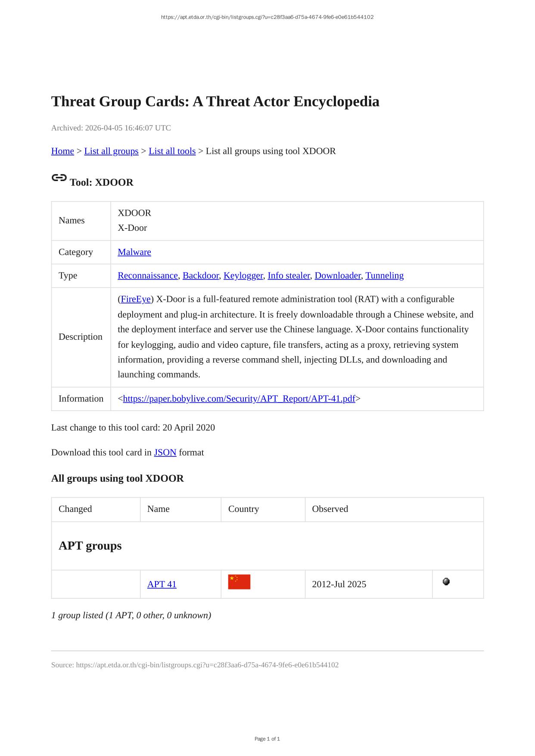Open the APT-41.pdf report URL
Screen dimensions: 535x756
coord(239,399)
